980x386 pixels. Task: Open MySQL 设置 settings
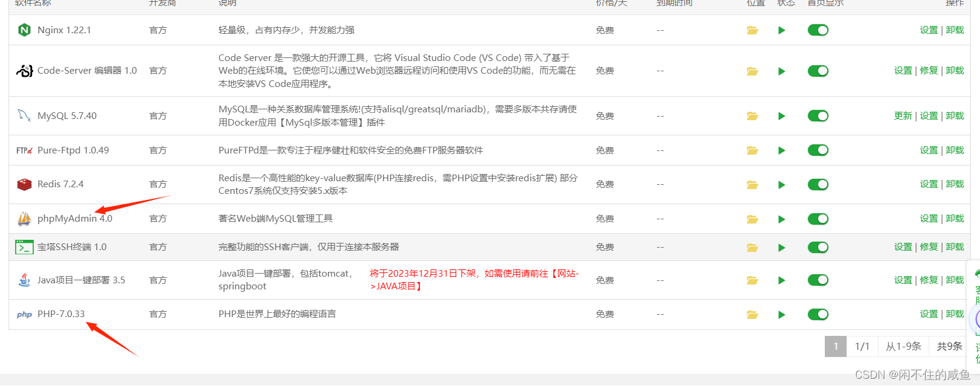click(x=929, y=116)
